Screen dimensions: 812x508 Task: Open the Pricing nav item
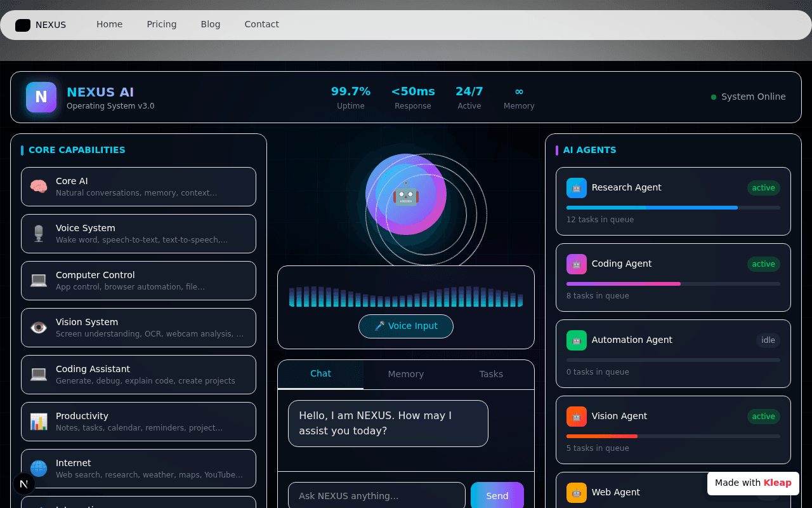162,25
